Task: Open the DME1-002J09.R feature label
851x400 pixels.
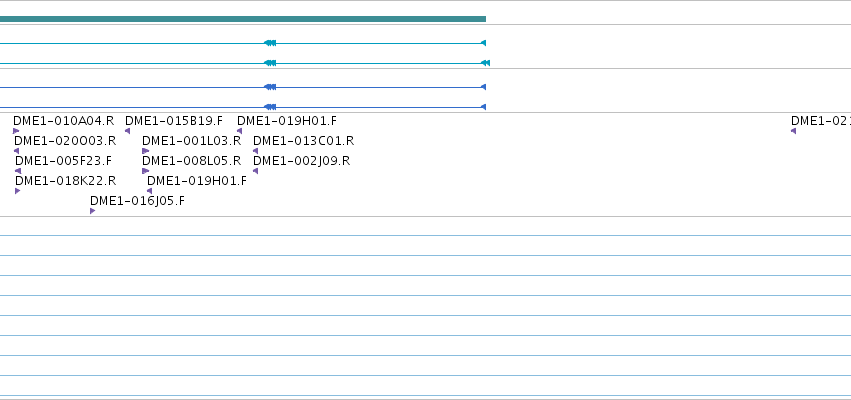Action: (x=302, y=161)
